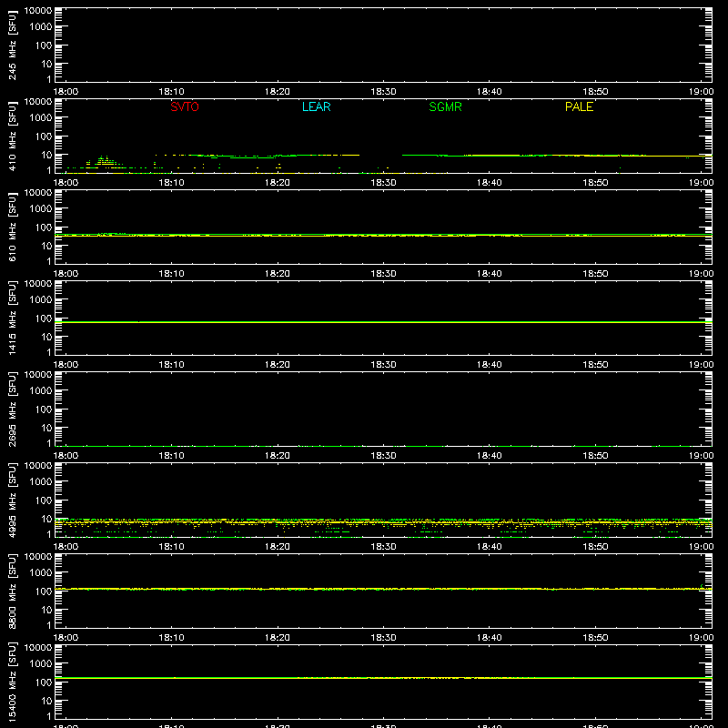Select the 8800 MHz [SFU] axis title
Screen dimensions: 728x728
(12, 591)
